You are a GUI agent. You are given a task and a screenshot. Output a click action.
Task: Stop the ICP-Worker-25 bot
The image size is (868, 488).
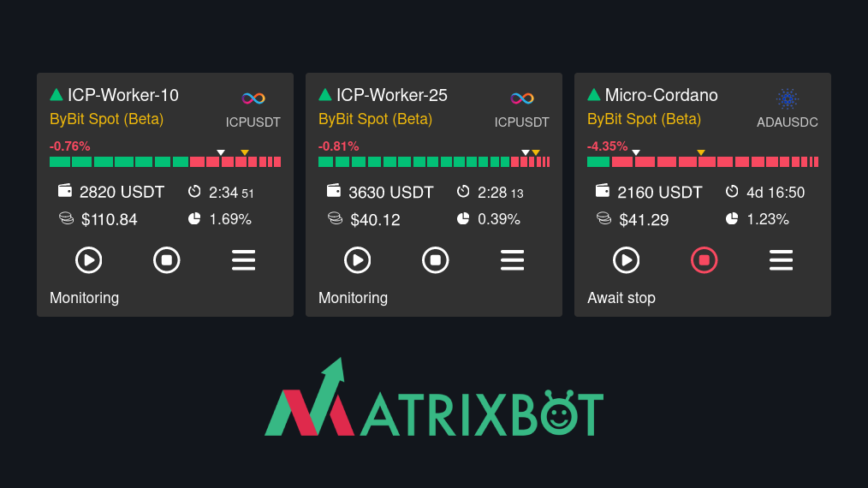[436, 259]
